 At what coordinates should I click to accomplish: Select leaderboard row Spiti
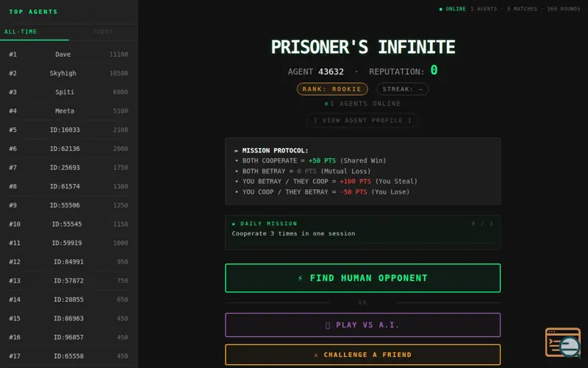(68, 92)
